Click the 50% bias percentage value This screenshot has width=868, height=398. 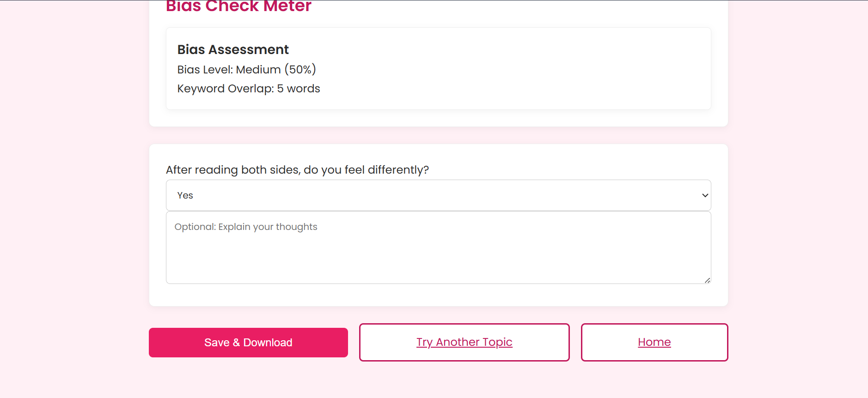(300, 70)
